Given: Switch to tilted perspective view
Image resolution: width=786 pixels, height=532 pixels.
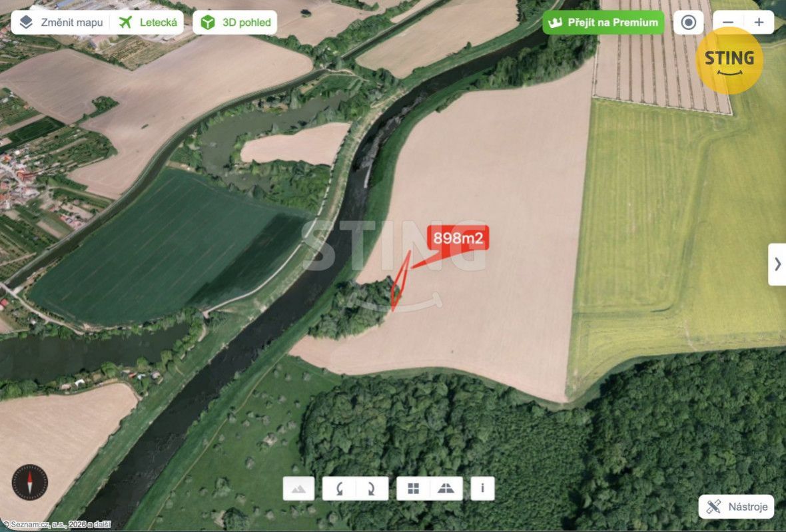Looking at the screenshot, I should [x=446, y=489].
